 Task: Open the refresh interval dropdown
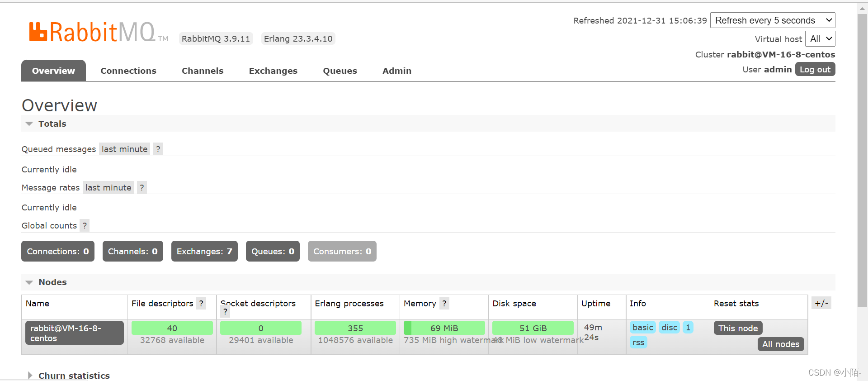click(x=773, y=20)
